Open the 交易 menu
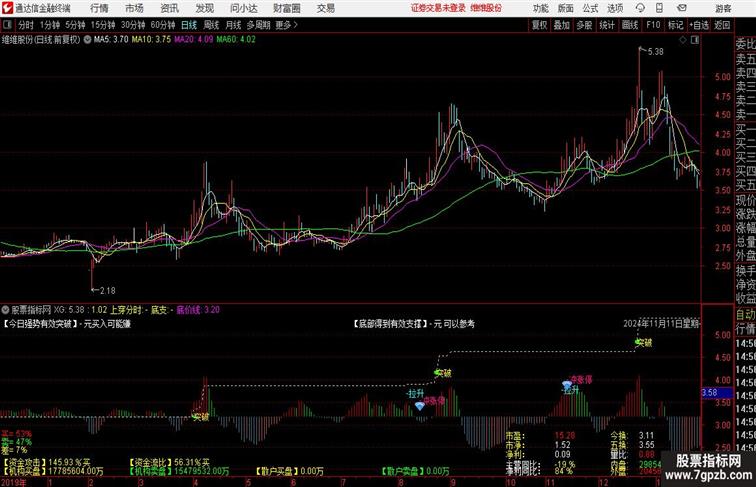 point(325,8)
